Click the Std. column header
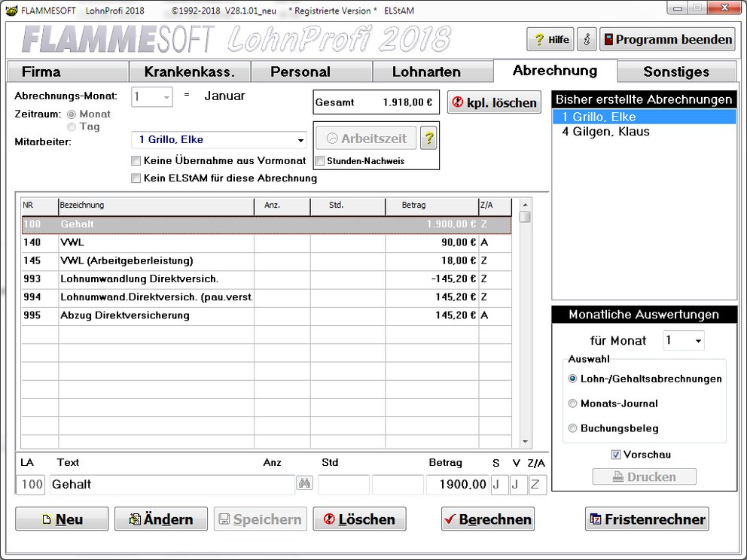Viewport: 747px width, 560px height. 348,205
